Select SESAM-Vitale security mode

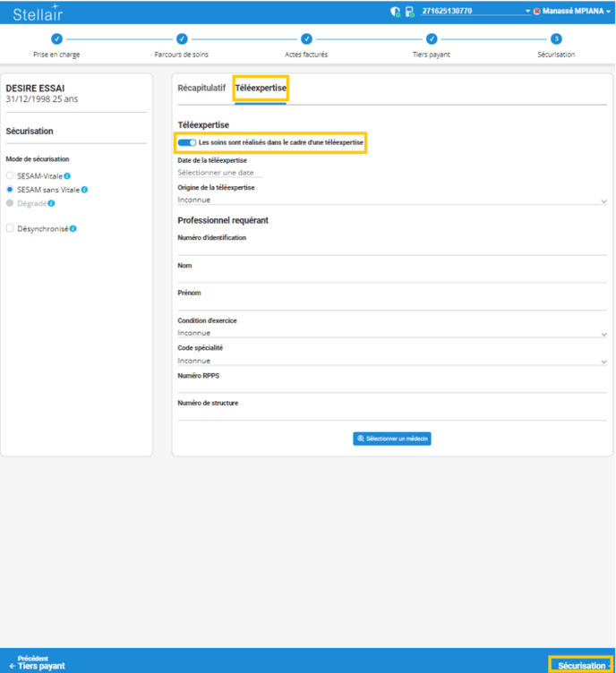click(10, 175)
